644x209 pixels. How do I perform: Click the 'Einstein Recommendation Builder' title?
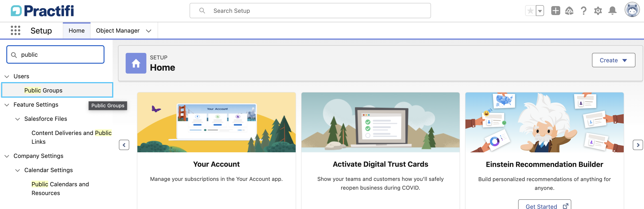pos(544,164)
